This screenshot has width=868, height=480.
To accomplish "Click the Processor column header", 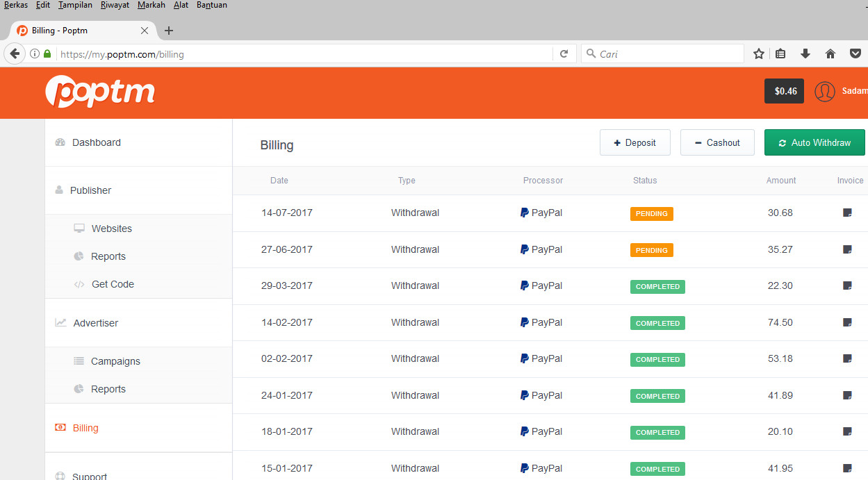I will (x=543, y=180).
